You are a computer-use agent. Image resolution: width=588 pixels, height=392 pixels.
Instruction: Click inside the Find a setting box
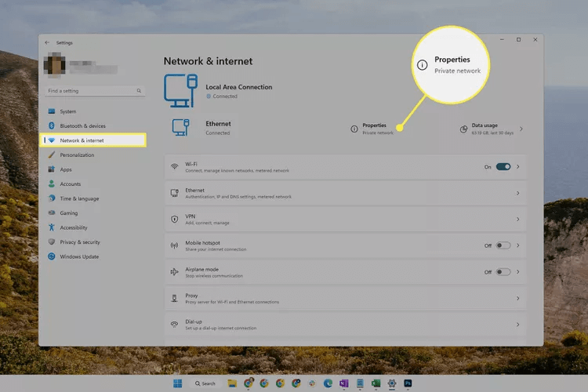(x=95, y=91)
